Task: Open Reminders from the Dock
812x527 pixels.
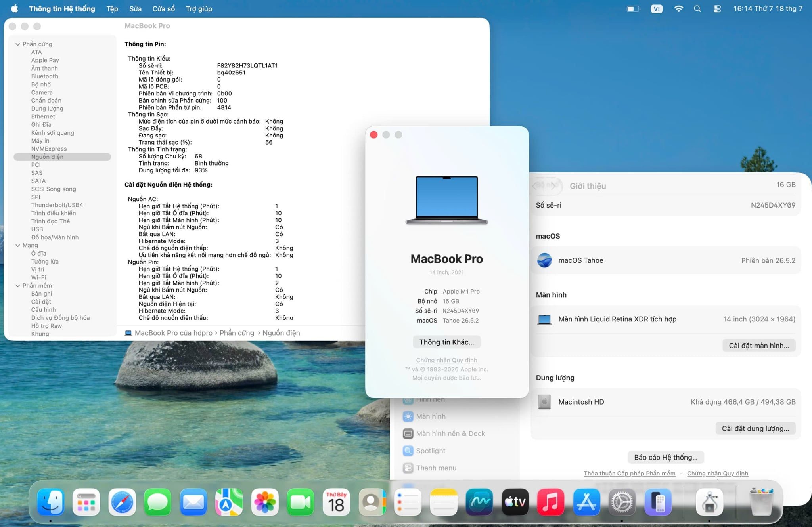Action: 408,502
